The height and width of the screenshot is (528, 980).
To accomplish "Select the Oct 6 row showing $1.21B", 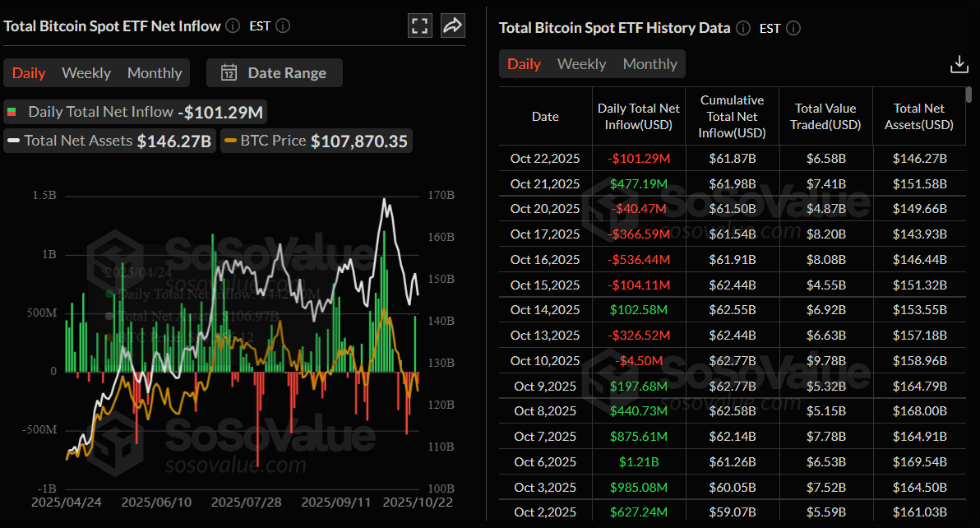I will 732,461.
